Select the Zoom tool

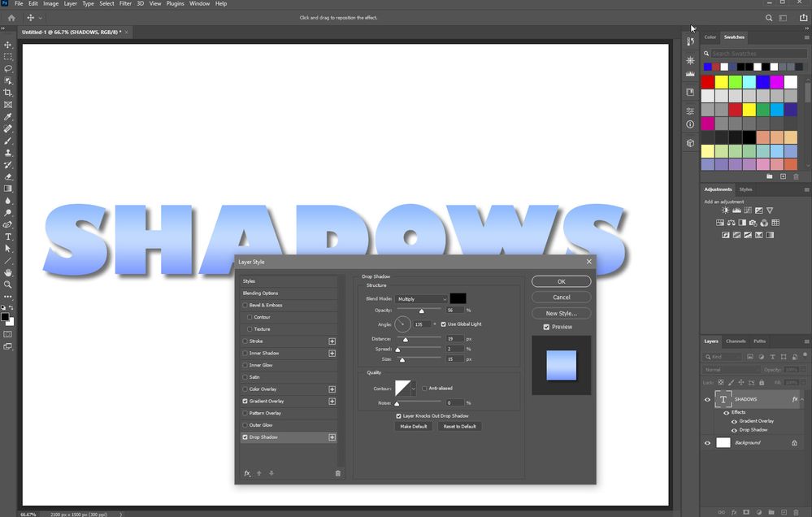(8, 285)
